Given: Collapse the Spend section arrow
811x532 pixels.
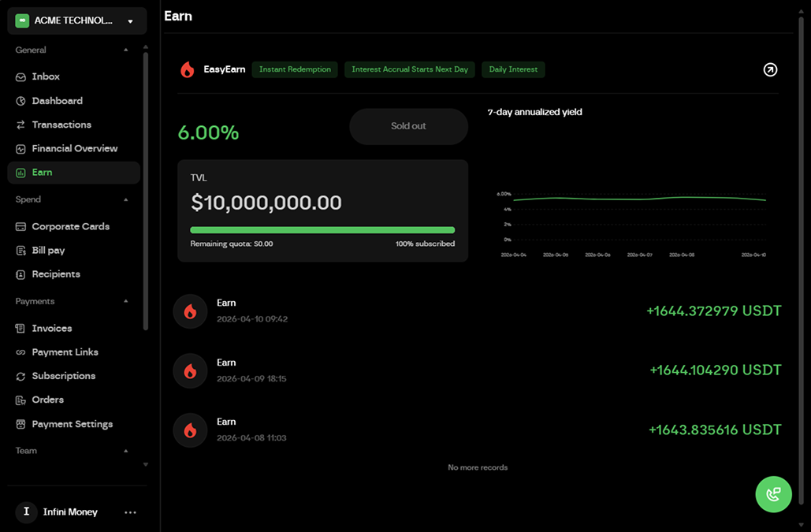Looking at the screenshot, I should coord(126,200).
